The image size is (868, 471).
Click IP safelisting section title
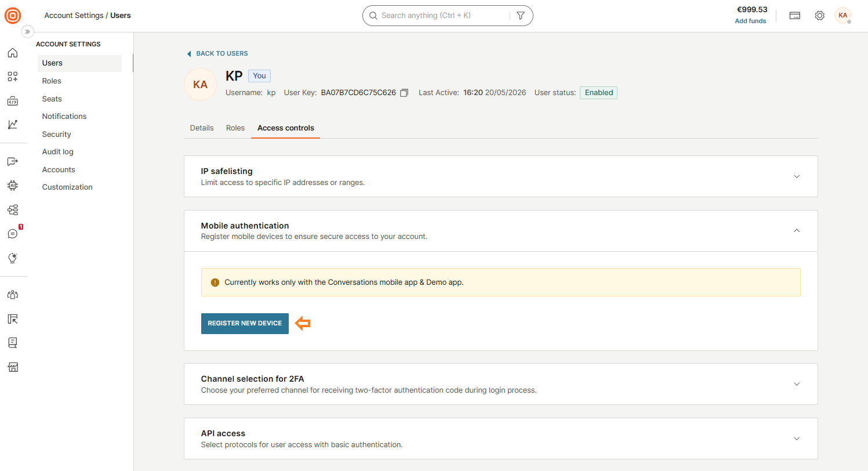pyautogui.click(x=227, y=171)
